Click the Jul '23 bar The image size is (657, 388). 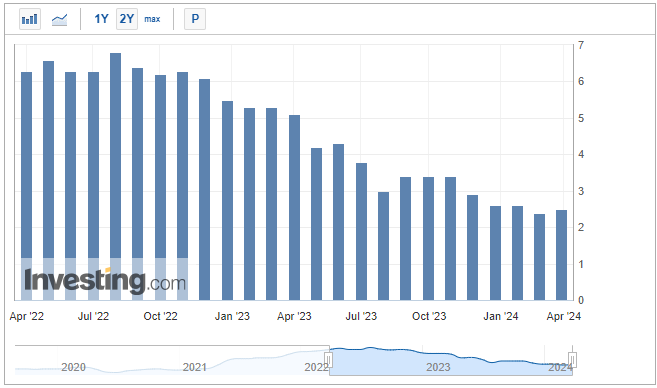click(x=362, y=232)
